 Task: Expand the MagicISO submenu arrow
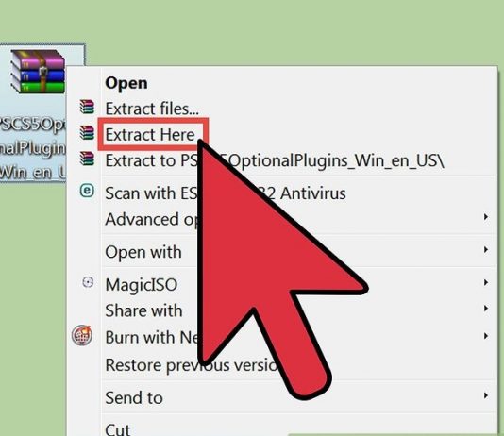(486, 282)
